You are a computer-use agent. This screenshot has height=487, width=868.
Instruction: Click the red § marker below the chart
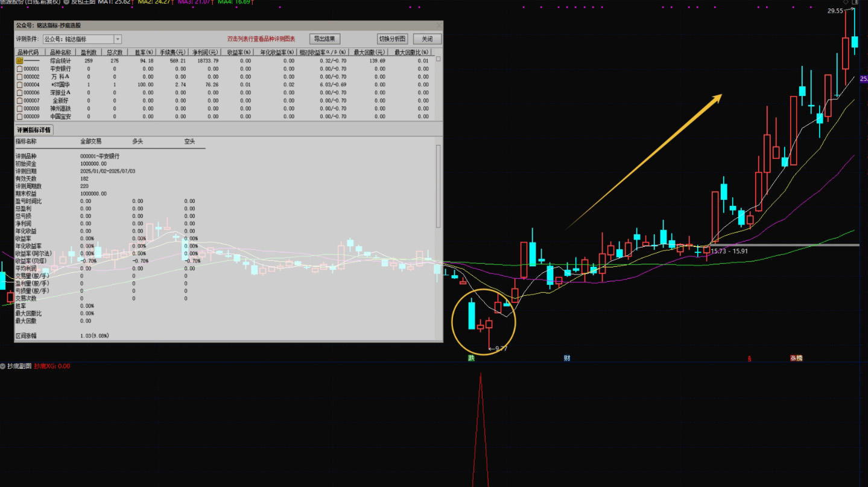pyautogui.click(x=750, y=358)
